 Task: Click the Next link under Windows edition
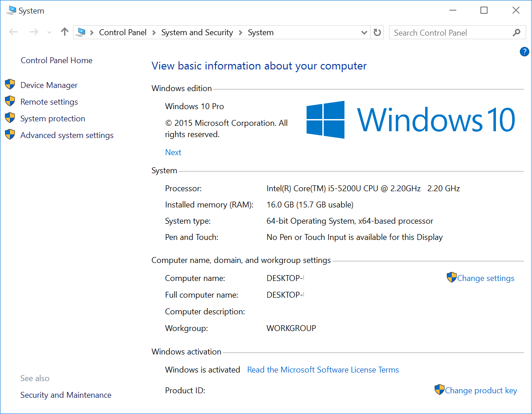pyautogui.click(x=173, y=152)
